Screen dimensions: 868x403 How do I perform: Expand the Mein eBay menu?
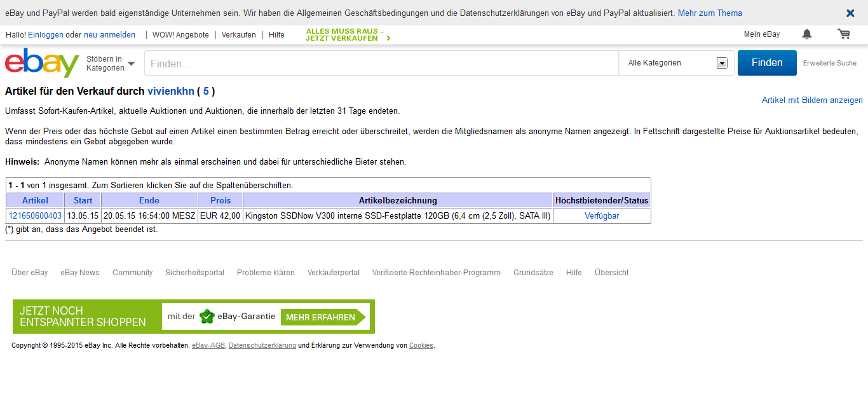761,34
